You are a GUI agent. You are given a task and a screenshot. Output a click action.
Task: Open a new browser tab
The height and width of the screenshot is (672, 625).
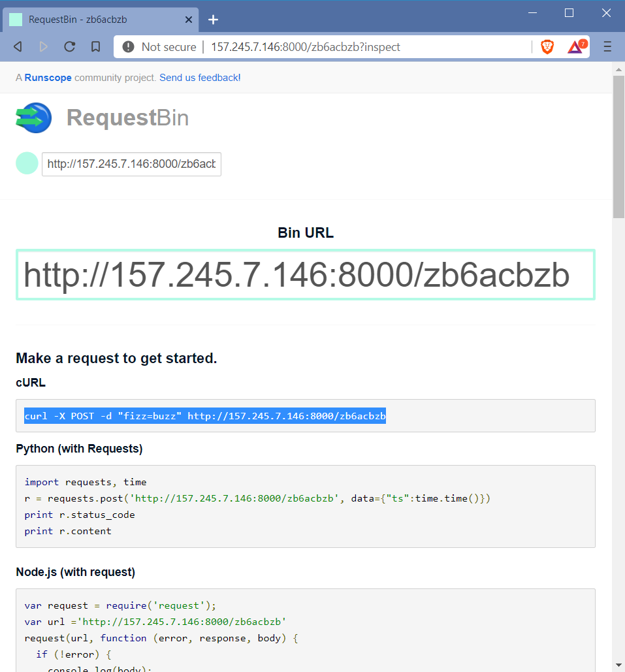tap(213, 20)
